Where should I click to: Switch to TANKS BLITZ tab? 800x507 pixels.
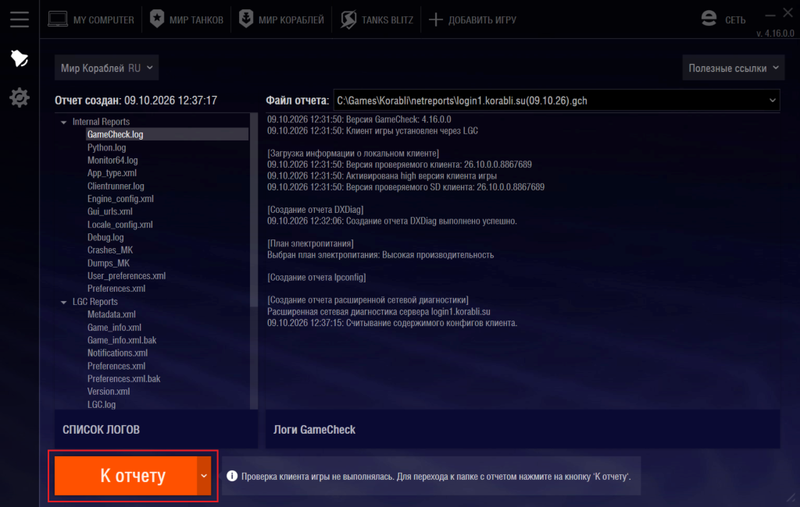[x=377, y=20]
